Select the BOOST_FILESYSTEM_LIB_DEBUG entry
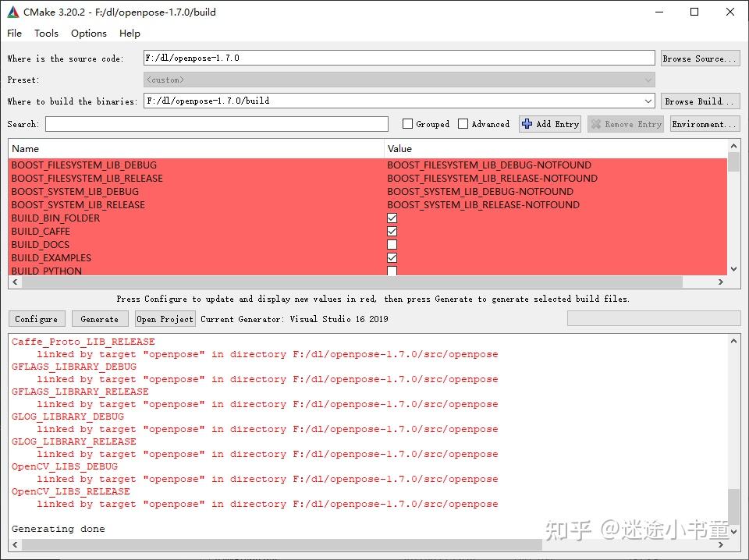This screenshot has height=560, width=749. [86, 165]
